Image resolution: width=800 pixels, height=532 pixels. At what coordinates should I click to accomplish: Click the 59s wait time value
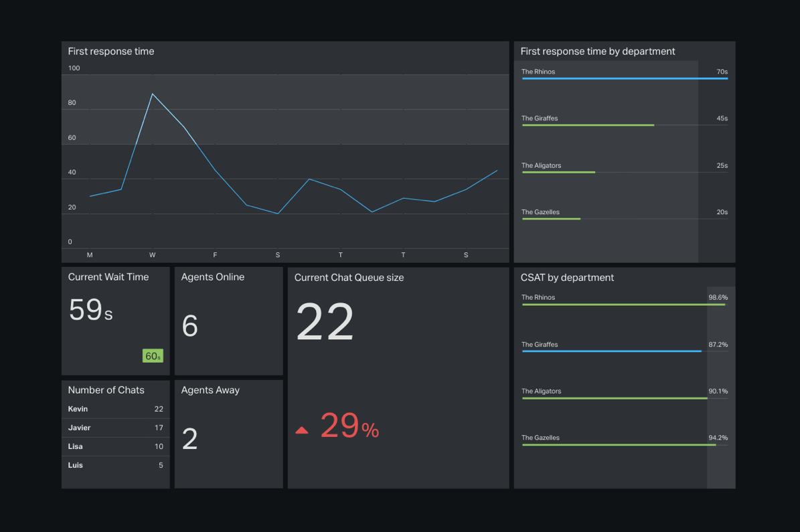[x=90, y=310]
